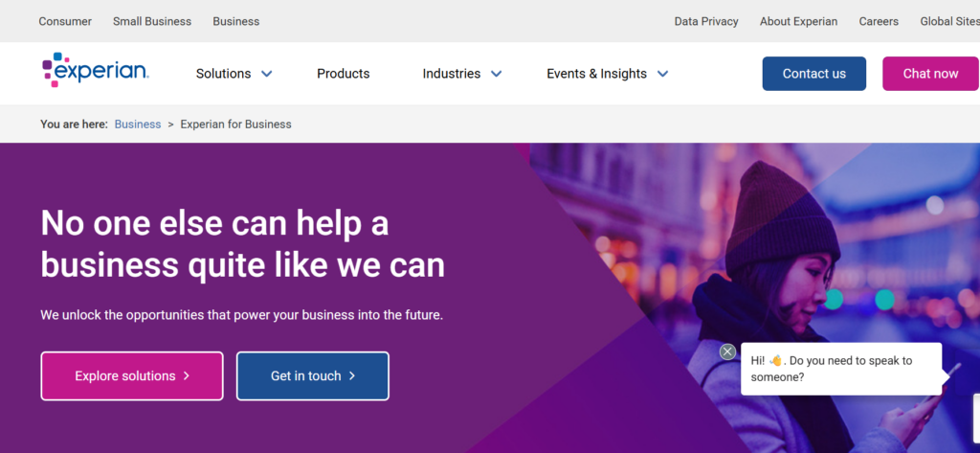
Task: Click the Explore solutions button
Action: point(132,376)
